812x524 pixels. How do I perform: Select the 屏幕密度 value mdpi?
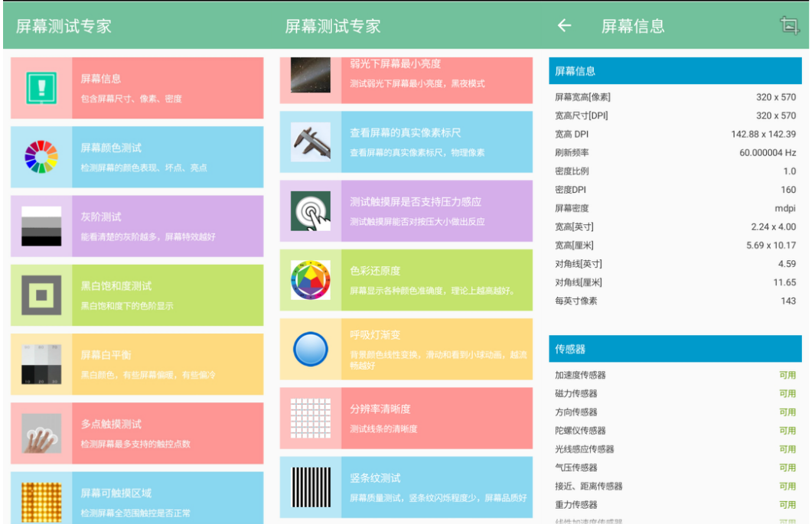[785, 208]
